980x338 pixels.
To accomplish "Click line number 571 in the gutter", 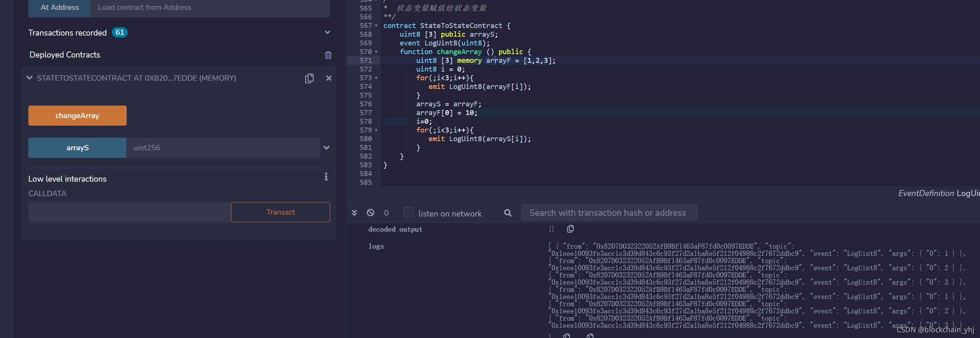I will (366, 61).
